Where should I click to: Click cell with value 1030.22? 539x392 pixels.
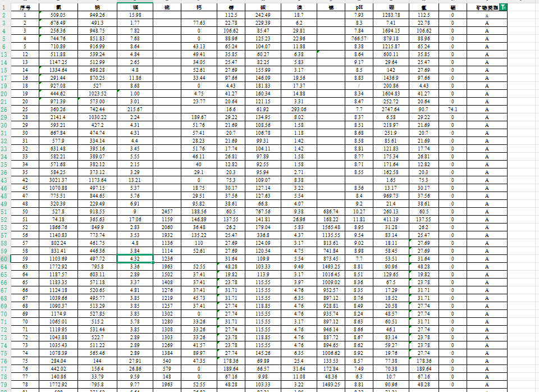tap(97, 117)
